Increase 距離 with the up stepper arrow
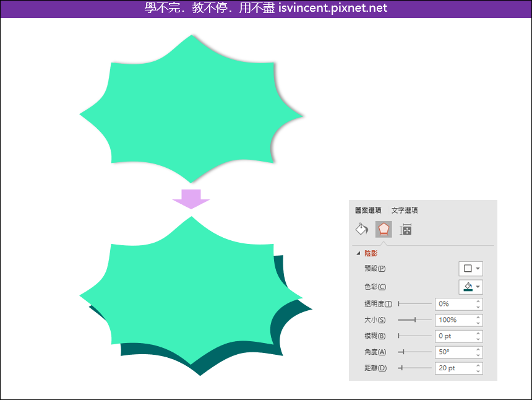This screenshot has width=532, height=400. 478,365
